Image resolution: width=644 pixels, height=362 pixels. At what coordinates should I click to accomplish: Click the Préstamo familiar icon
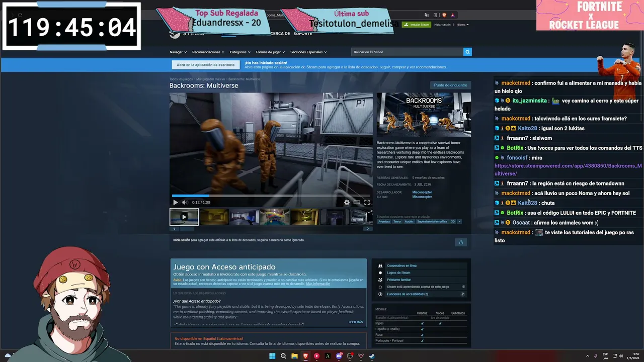click(x=380, y=280)
